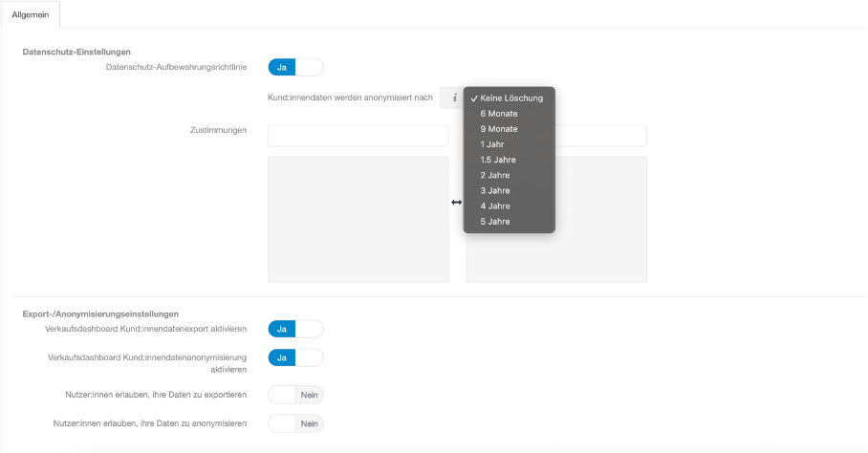Select 6 Monate from dropdown

(510, 114)
